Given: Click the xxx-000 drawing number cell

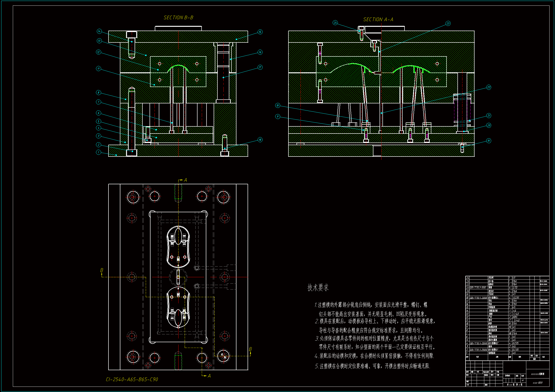Looking at the screenshot, I should point(537,383).
